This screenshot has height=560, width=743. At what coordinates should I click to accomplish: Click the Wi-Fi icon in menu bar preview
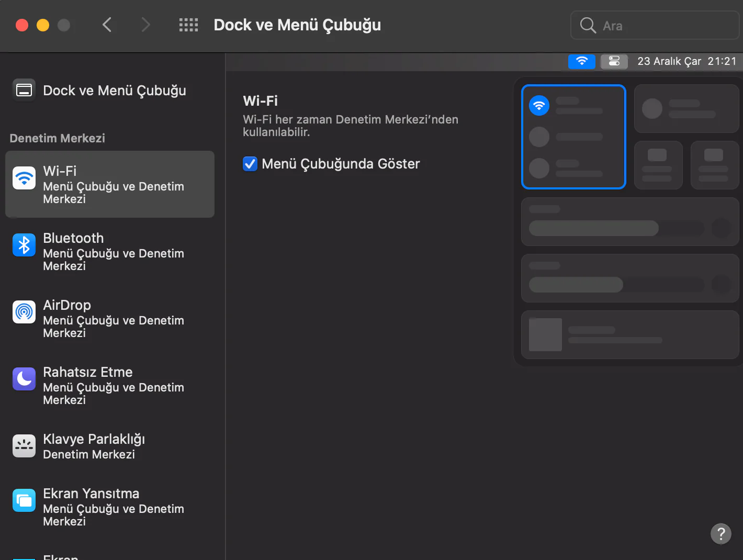pyautogui.click(x=581, y=61)
